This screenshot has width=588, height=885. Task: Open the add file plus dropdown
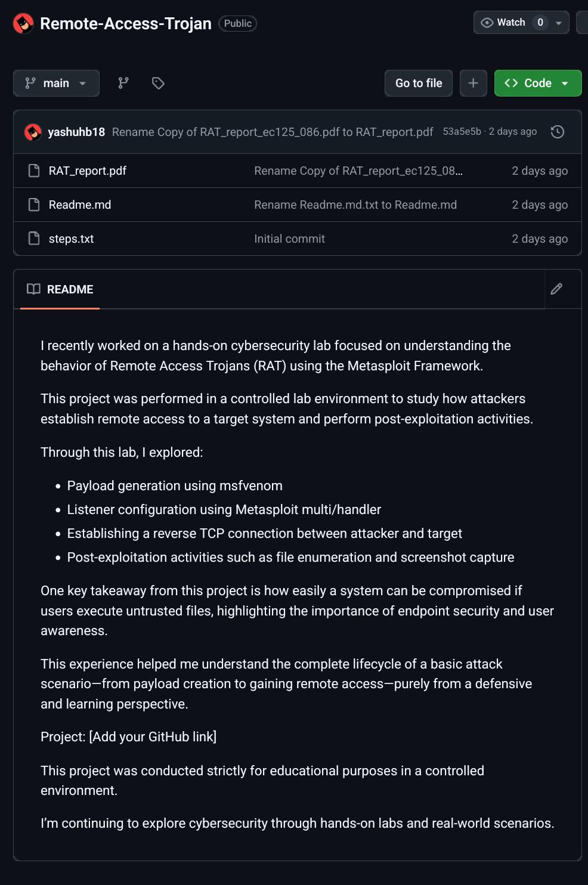(474, 83)
